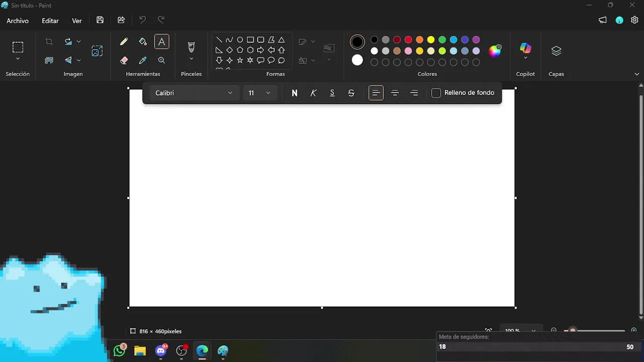Pick the straight line shape

pyautogui.click(x=219, y=40)
